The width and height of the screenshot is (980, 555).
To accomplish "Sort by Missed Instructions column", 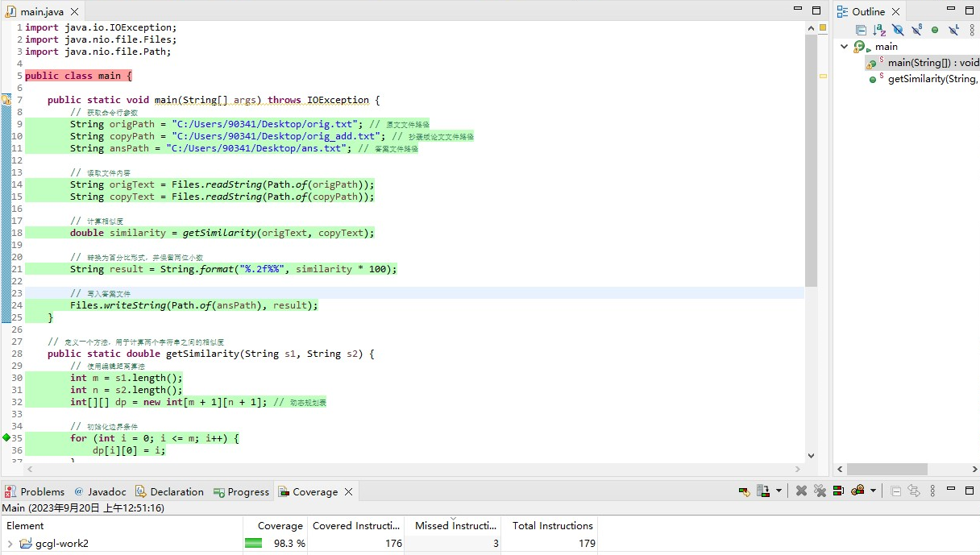I will 453,525.
